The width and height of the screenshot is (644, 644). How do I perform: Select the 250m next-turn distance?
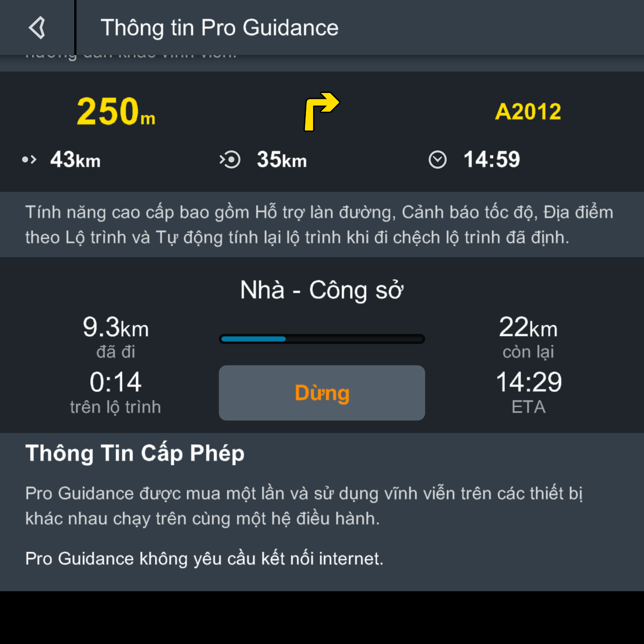pyautogui.click(x=116, y=111)
